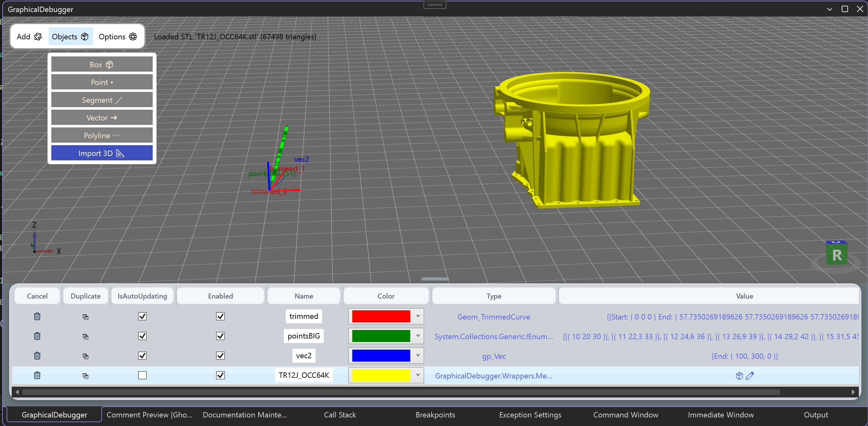Remove TR12J_OCC64K using its trash icon
This screenshot has width=868, height=426.
[37, 375]
